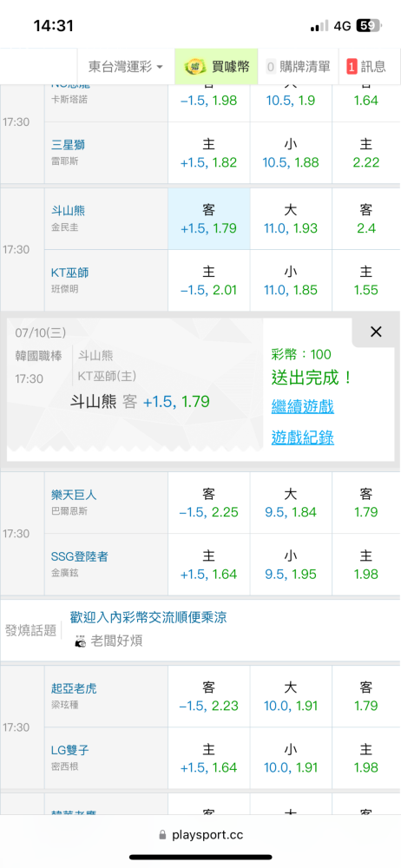Image resolution: width=401 pixels, height=868 pixels.
Task: Select LG雙子 主 1.98 moneyline
Action: (366, 759)
